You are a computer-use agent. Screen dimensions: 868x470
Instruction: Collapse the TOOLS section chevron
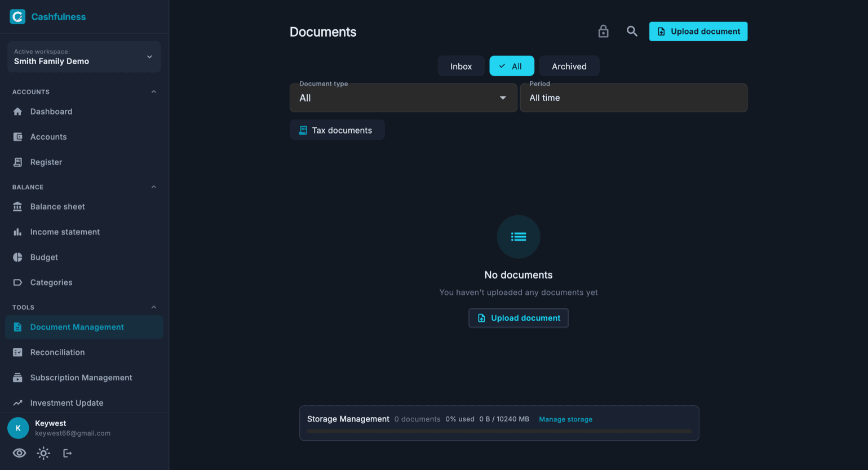pyautogui.click(x=154, y=307)
